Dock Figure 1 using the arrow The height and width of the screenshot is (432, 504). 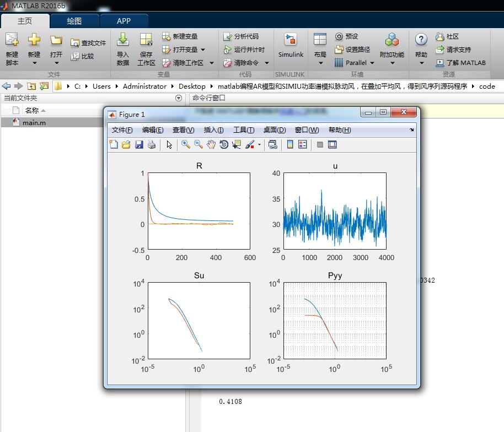coord(412,129)
